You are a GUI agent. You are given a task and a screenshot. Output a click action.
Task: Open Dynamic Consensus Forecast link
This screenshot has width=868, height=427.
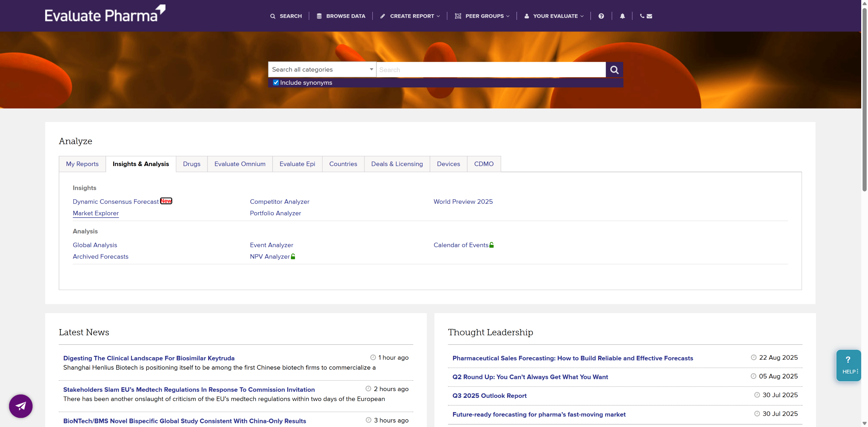[116, 202]
